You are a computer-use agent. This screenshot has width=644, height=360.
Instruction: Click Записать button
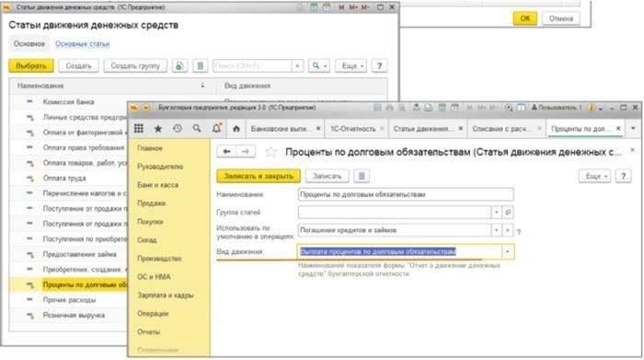pos(327,176)
